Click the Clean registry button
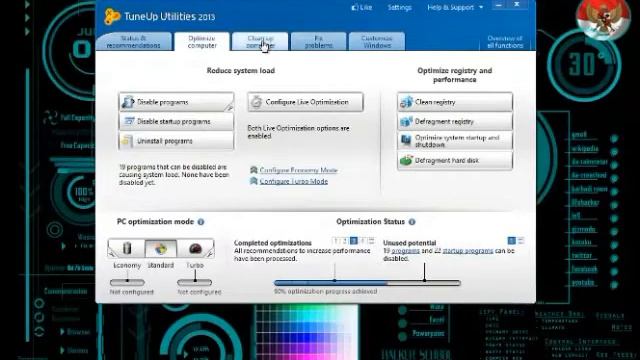Image resolution: width=640 pixels, height=360 pixels. pos(455,102)
